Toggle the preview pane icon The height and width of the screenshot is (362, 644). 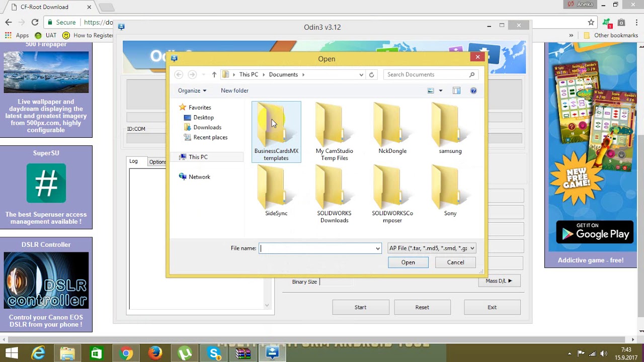456,90
